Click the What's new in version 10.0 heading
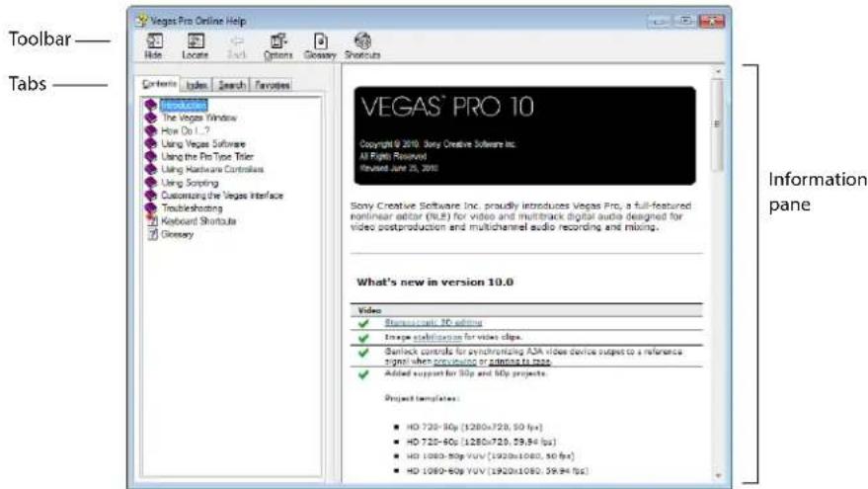 435,282
